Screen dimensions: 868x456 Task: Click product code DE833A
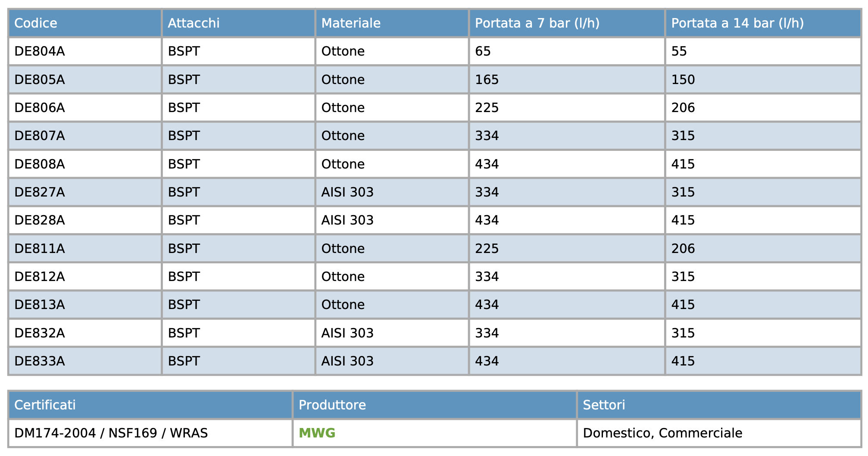coord(40,361)
